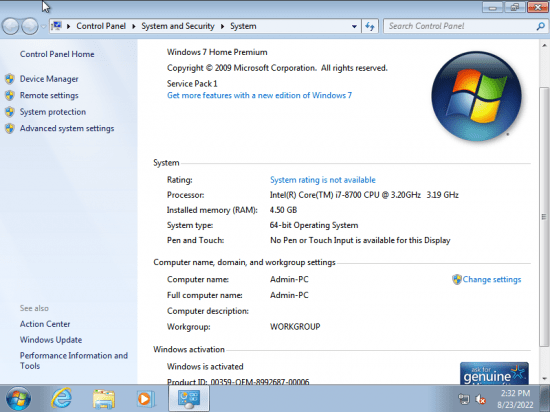Click the Control Panel taskbar button
The width and height of the screenshot is (550, 412).
point(189,399)
